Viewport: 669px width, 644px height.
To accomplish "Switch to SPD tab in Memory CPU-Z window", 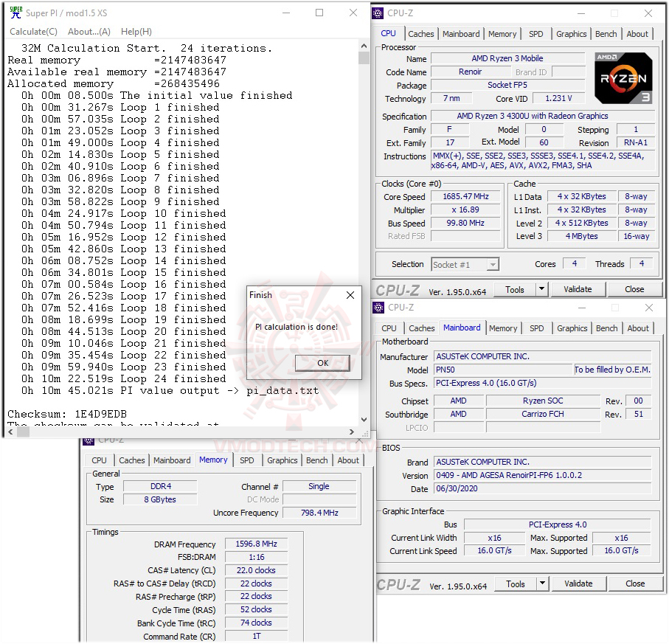I will (246, 460).
